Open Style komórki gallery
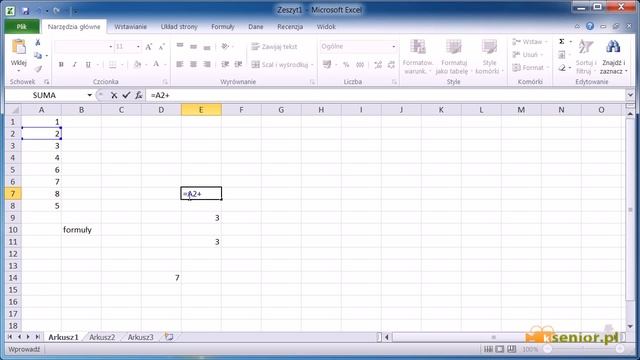The height and width of the screenshot is (360, 640). point(489,56)
